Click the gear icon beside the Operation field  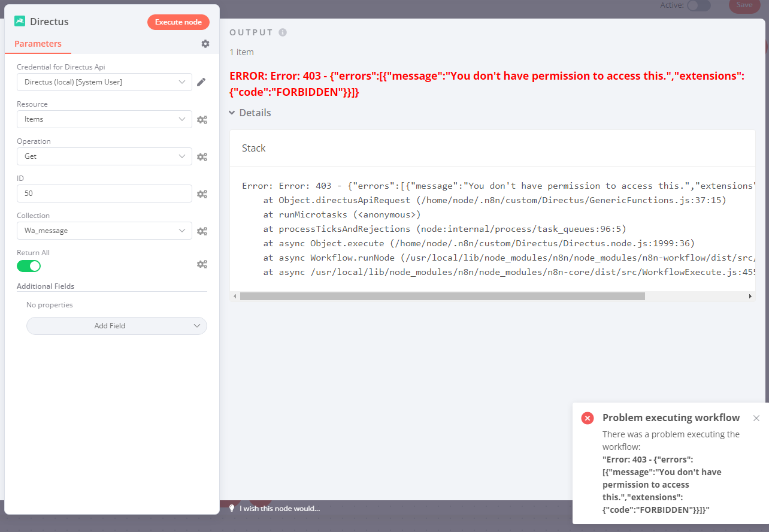click(x=202, y=156)
